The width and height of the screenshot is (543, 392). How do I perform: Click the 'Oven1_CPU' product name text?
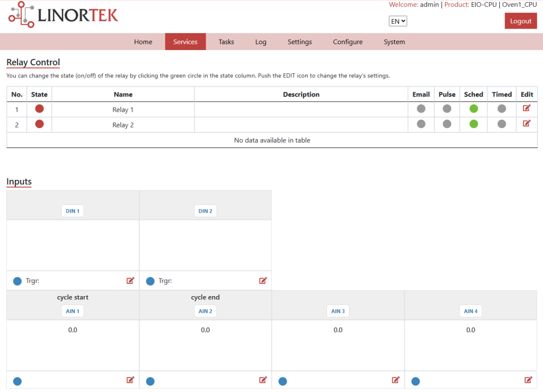pyautogui.click(x=519, y=5)
